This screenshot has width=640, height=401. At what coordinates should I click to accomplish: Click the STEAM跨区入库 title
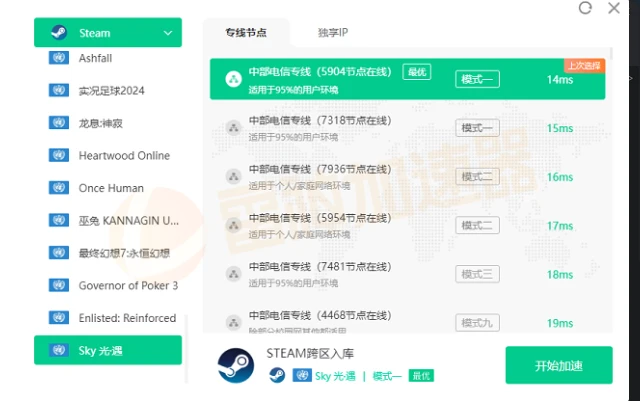click(310, 353)
